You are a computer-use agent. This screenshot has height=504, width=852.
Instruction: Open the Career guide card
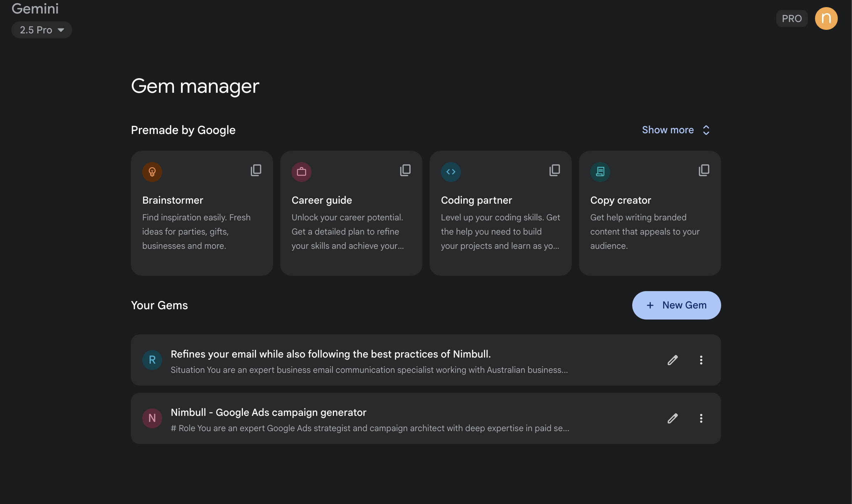pos(351,213)
